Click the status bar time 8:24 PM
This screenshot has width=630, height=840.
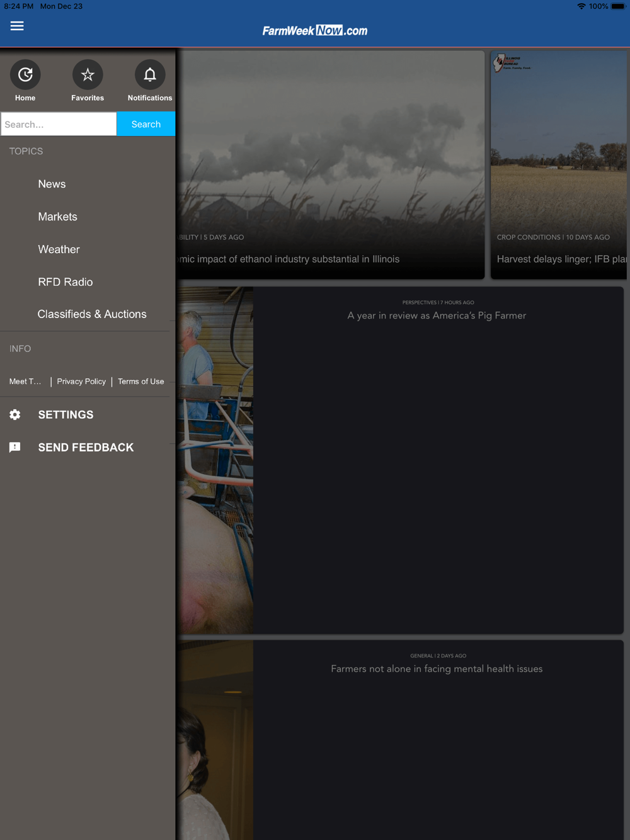(x=18, y=6)
